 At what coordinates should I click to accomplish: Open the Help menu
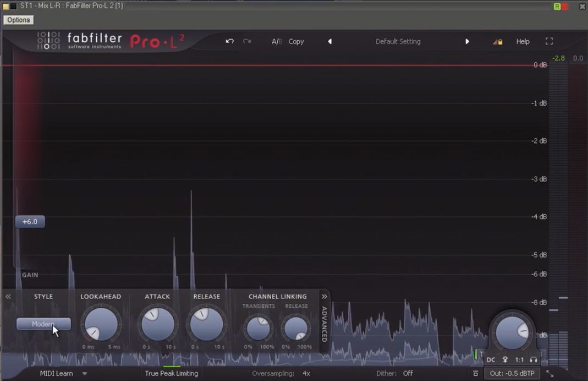[x=523, y=41]
